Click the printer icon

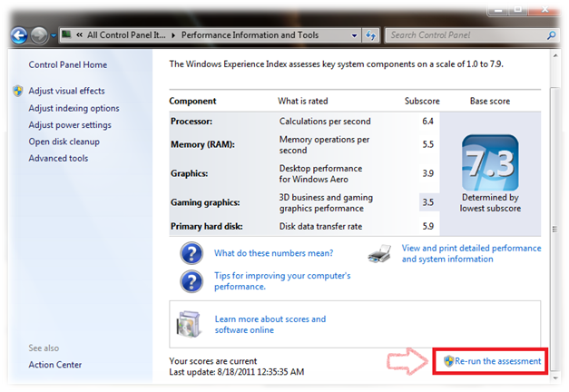click(x=379, y=253)
